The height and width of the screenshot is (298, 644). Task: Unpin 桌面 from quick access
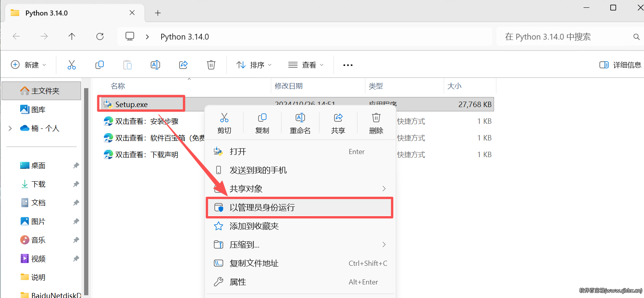(x=76, y=166)
